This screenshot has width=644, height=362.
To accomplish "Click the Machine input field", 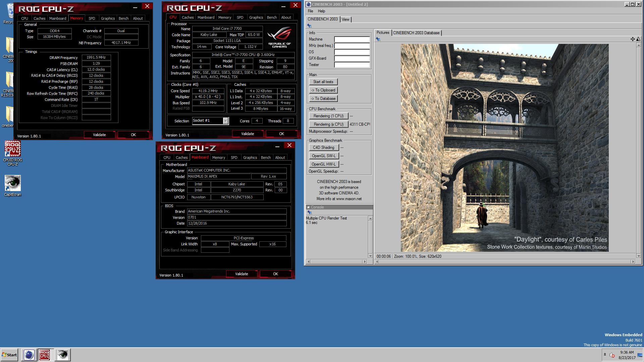I will tap(352, 39).
